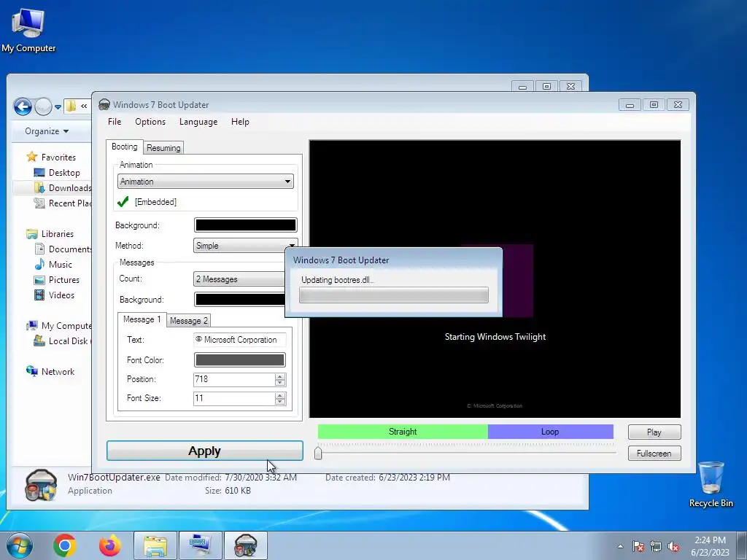The height and width of the screenshot is (560, 747).
Task: Click the blue Loop animation segment
Action: (x=550, y=432)
